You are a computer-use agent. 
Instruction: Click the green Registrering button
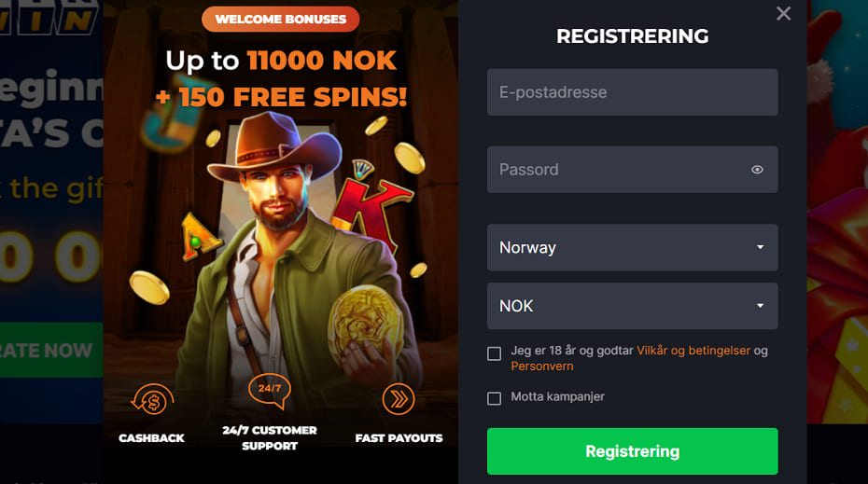coord(632,451)
